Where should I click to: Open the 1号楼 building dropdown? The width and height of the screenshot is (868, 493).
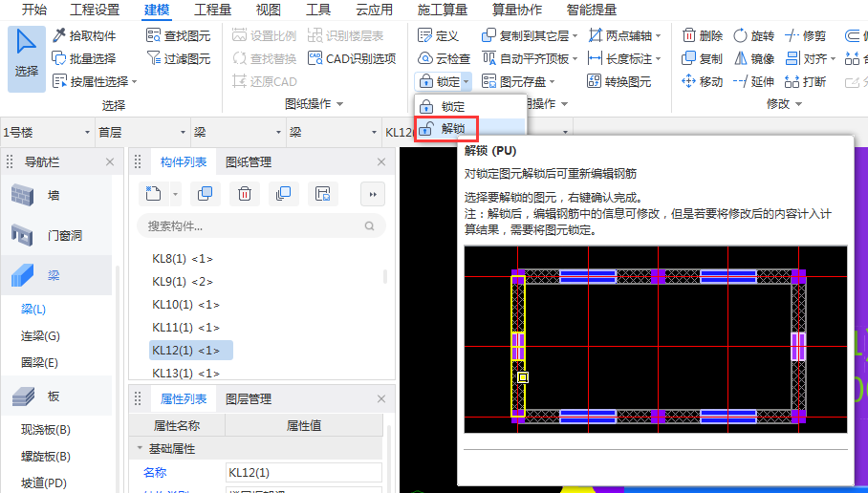coord(87,132)
